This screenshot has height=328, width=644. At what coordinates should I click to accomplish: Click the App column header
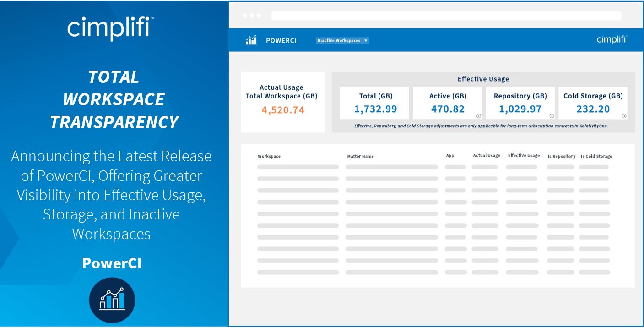coord(450,156)
